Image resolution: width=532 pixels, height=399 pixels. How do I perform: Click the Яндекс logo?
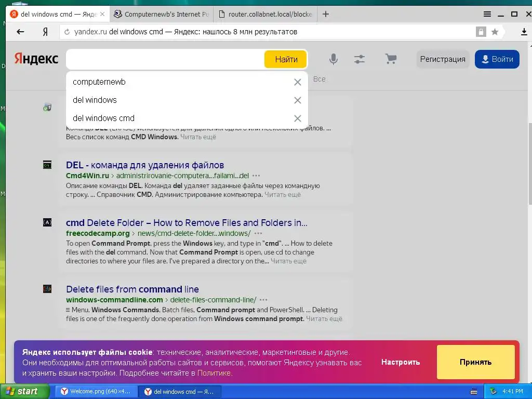point(36,59)
